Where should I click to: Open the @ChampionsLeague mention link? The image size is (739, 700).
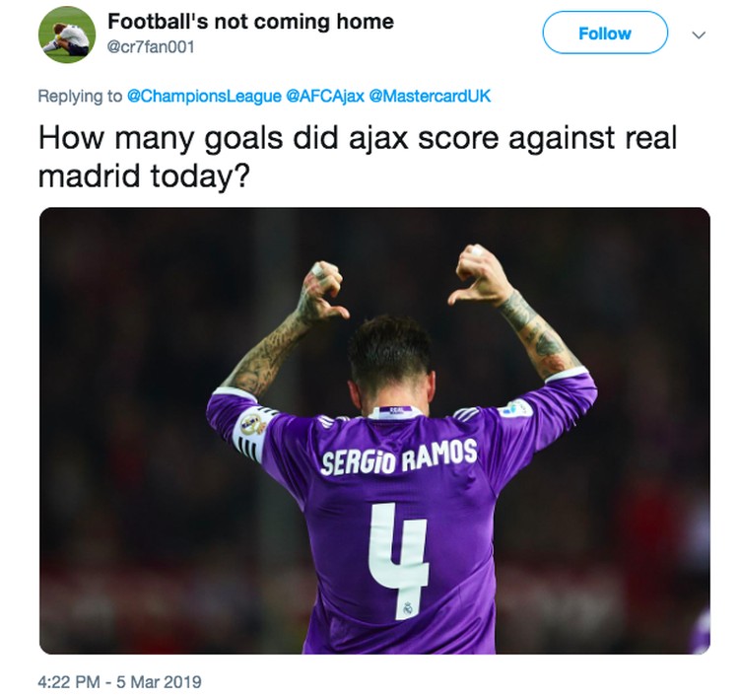pyautogui.click(x=204, y=97)
